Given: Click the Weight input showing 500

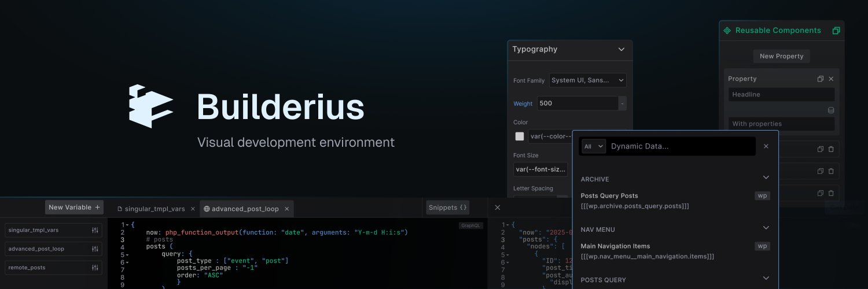Looking at the screenshot, I should click(577, 103).
